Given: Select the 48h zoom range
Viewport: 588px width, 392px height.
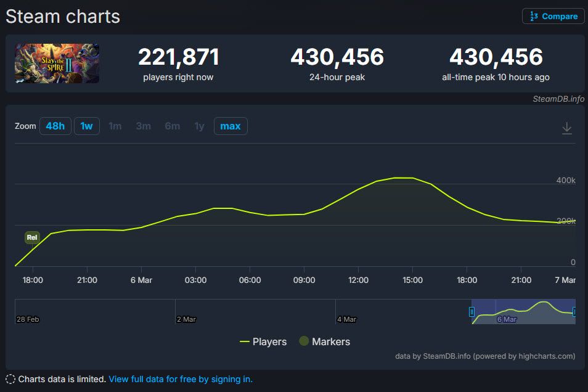Looking at the screenshot, I should (x=55, y=126).
